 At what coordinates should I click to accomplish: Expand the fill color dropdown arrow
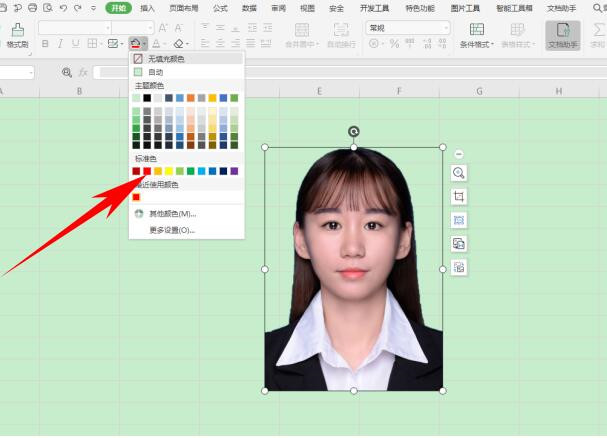[x=145, y=44]
